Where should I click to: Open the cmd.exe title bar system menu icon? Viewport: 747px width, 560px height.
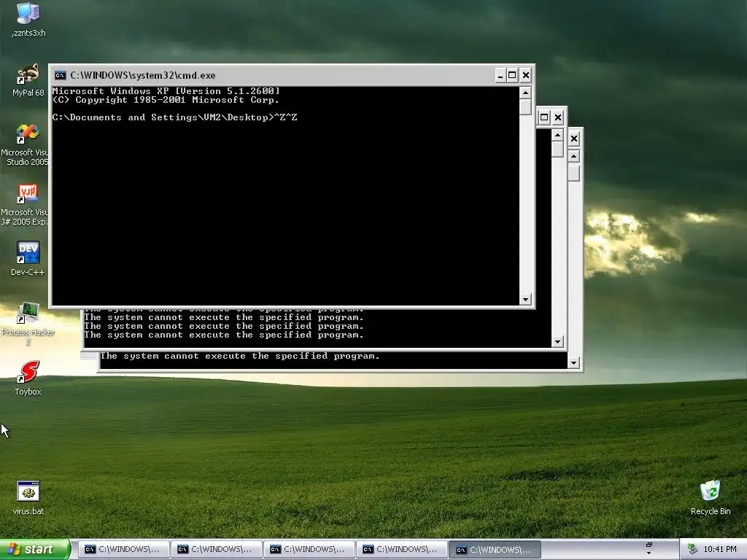pyautogui.click(x=60, y=75)
